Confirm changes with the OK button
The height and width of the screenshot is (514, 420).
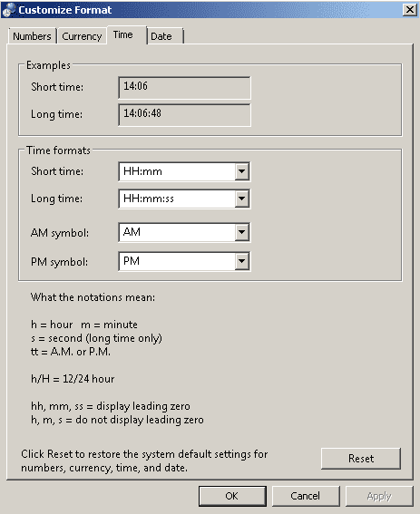point(232,496)
